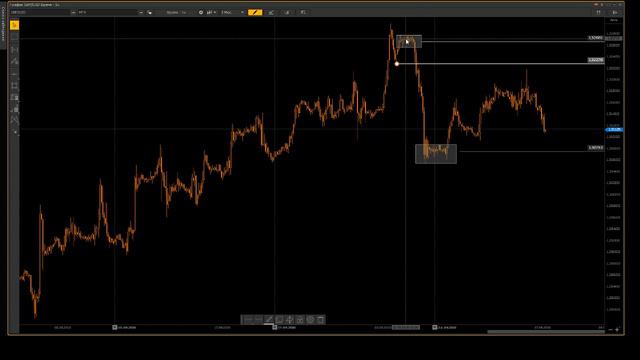640x360 pixels.
Task: Expand the dropdown arrow after the symbol field
Action: click(x=73, y=12)
